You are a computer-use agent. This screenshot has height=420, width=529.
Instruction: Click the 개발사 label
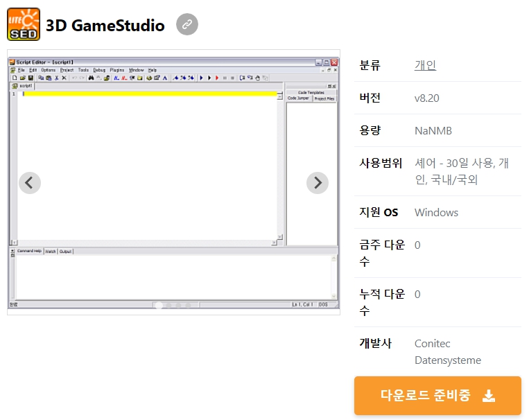click(x=376, y=344)
